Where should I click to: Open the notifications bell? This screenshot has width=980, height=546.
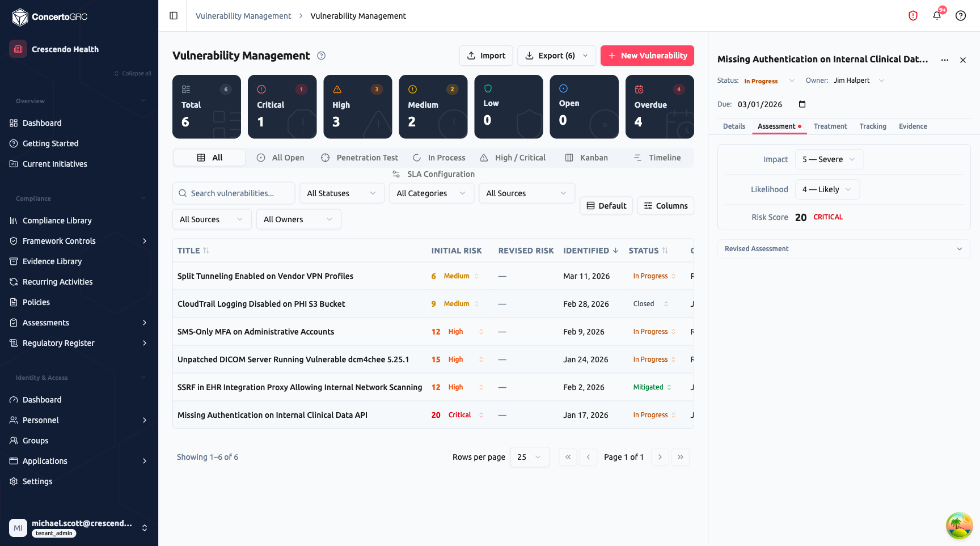click(937, 16)
